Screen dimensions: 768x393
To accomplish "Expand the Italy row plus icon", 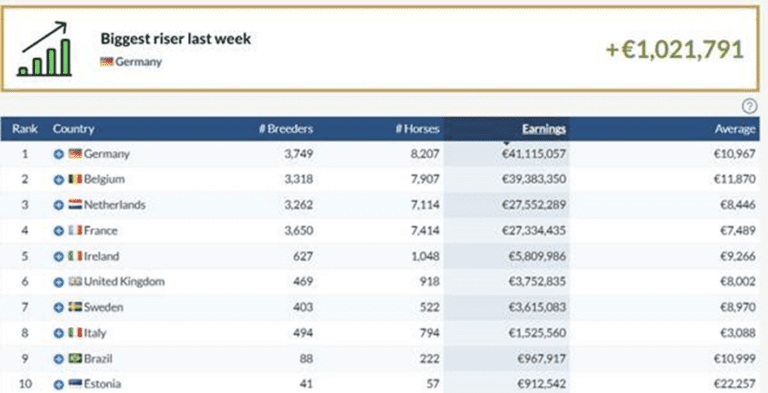I will pos(59,334).
